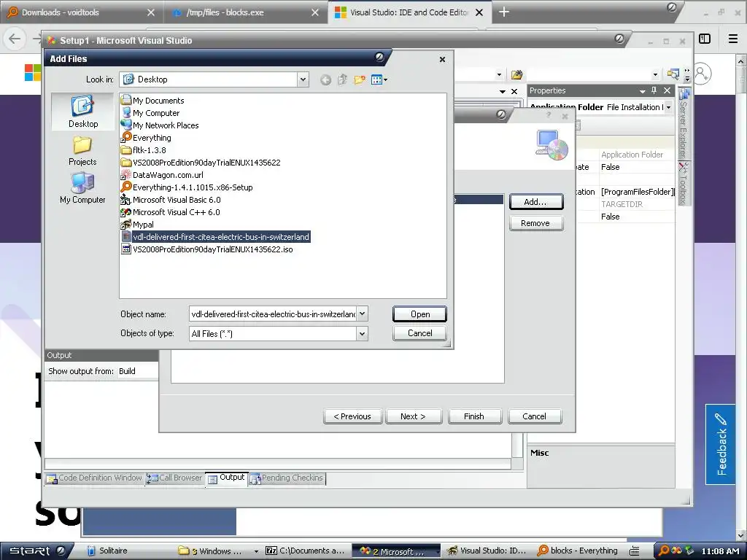Cancel the Add Files dialog
Viewport: 747px width, 560px height.
(x=419, y=333)
